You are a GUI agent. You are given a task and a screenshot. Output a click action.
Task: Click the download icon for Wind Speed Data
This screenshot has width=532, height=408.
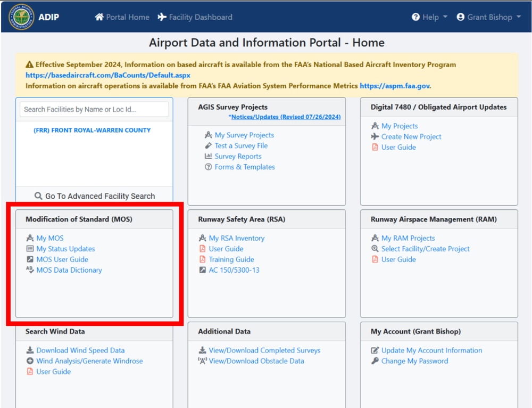[x=30, y=350]
